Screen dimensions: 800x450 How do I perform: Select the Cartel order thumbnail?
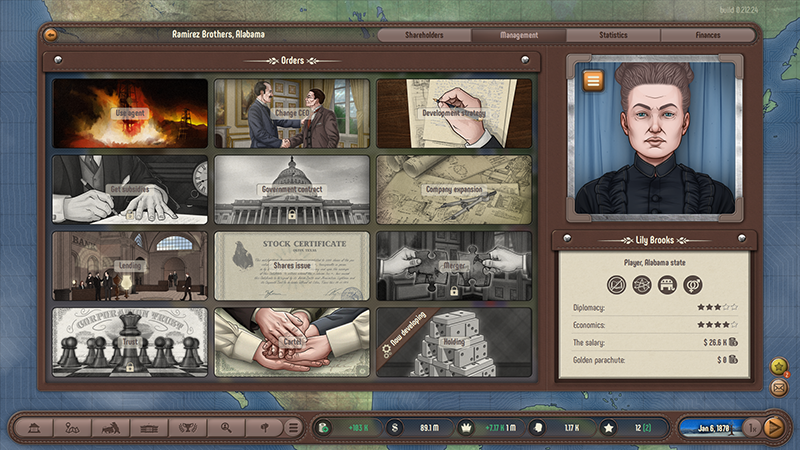pyautogui.click(x=291, y=341)
